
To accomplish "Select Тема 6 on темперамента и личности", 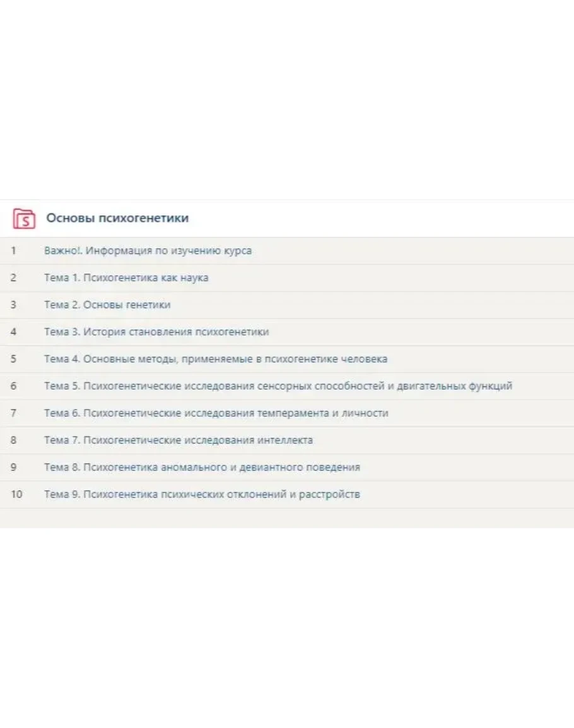I will coord(216,413).
